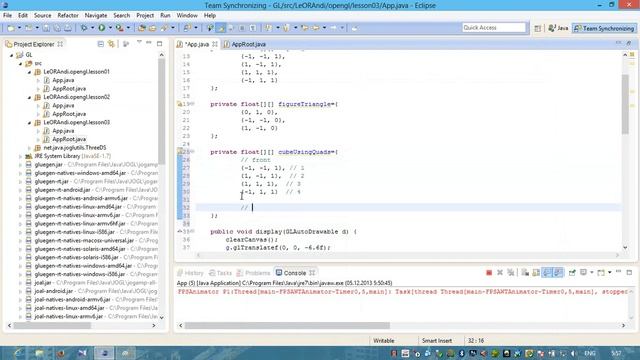
Task: Collapse All in Project Explorer
Action: coord(100,44)
